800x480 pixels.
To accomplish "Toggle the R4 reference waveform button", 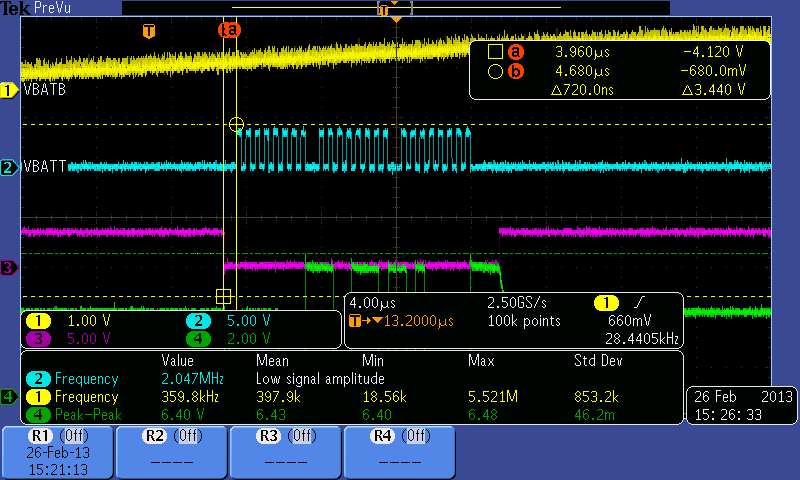I will [399, 452].
